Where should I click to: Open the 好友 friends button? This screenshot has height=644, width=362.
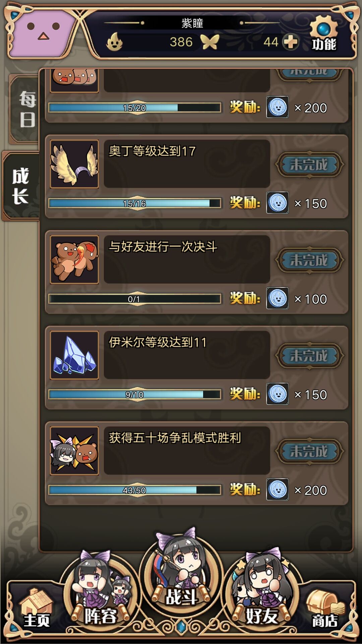click(261, 590)
